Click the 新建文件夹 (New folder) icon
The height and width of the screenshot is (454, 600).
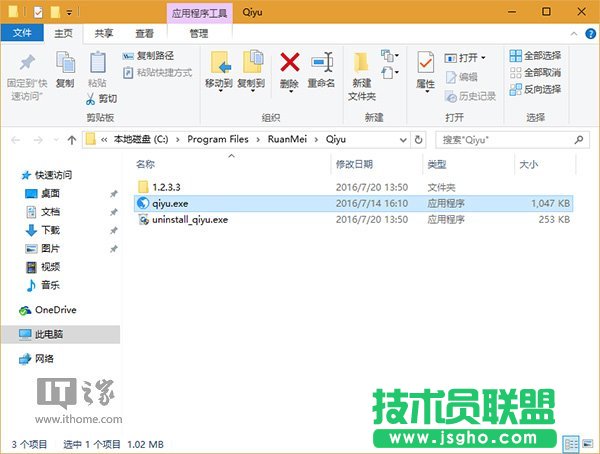pos(361,62)
